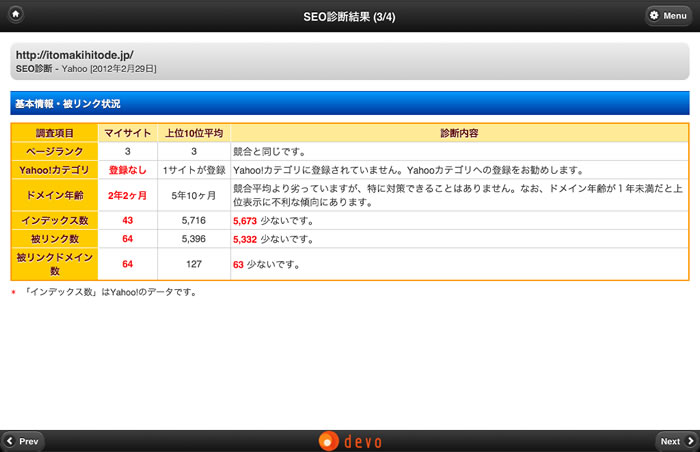Click the 「インデックス数」はYahoo!のデータです footnote

pyautogui.click(x=110, y=292)
